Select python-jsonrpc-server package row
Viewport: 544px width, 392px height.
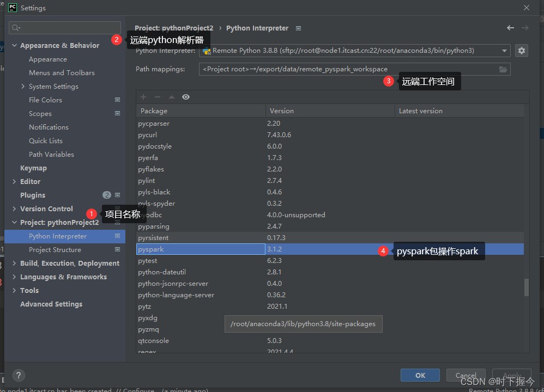pyautogui.click(x=330, y=284)
